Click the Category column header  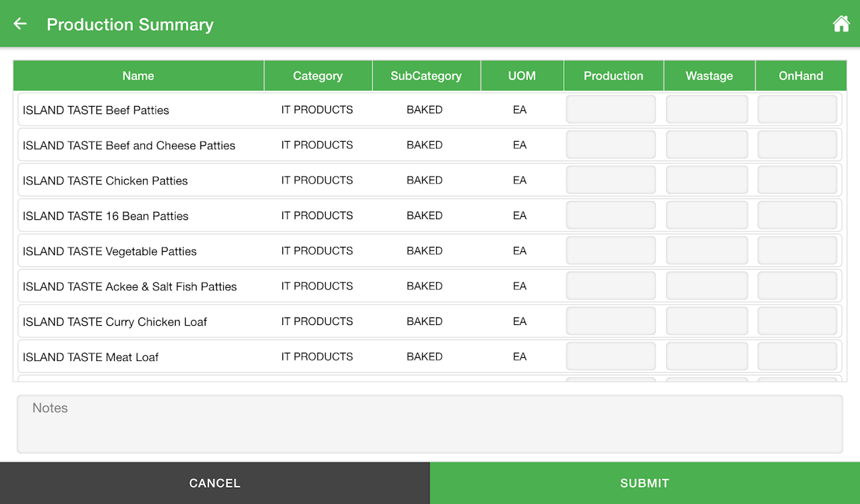pos(318,76)
